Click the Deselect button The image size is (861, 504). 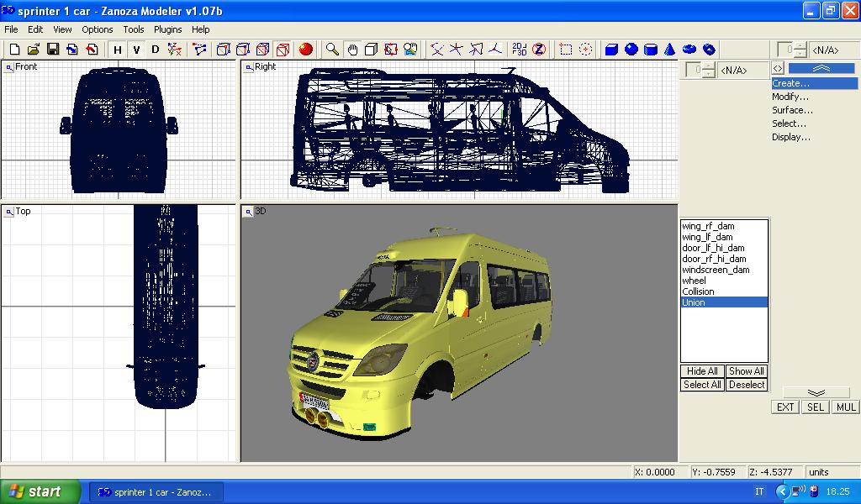[x=747, y=385]
